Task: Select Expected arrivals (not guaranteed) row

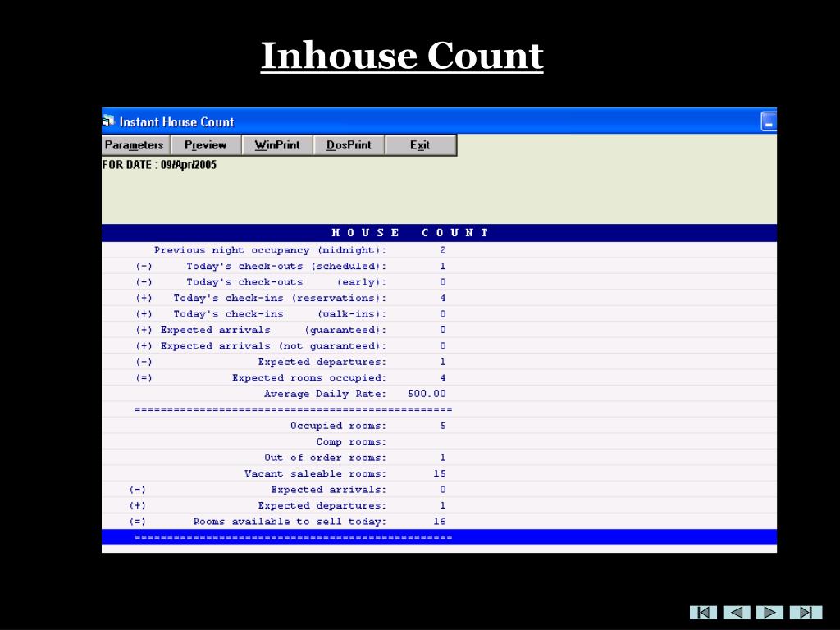Action: [x=439, y=346]
